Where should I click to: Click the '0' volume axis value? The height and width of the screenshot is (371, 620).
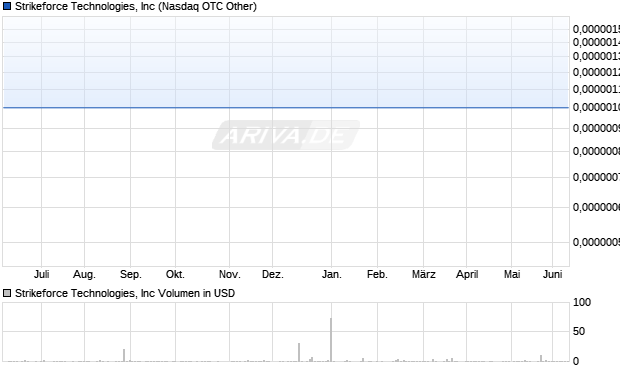click(576, 361)
